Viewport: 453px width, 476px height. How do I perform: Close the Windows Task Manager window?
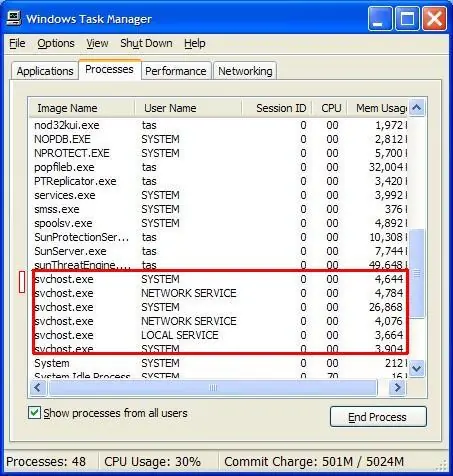click(x=434, y=19)
